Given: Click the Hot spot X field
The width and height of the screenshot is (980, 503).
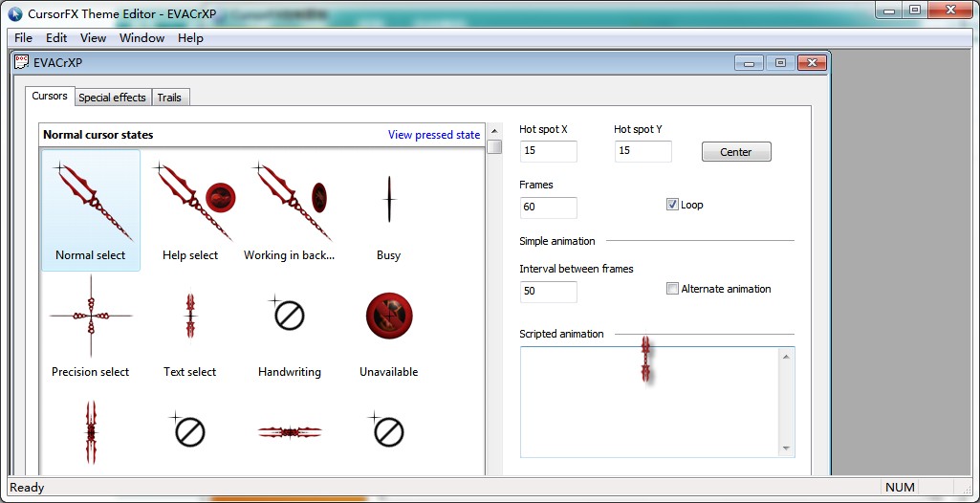Looking at the screenshot, I should pos(548,151).
